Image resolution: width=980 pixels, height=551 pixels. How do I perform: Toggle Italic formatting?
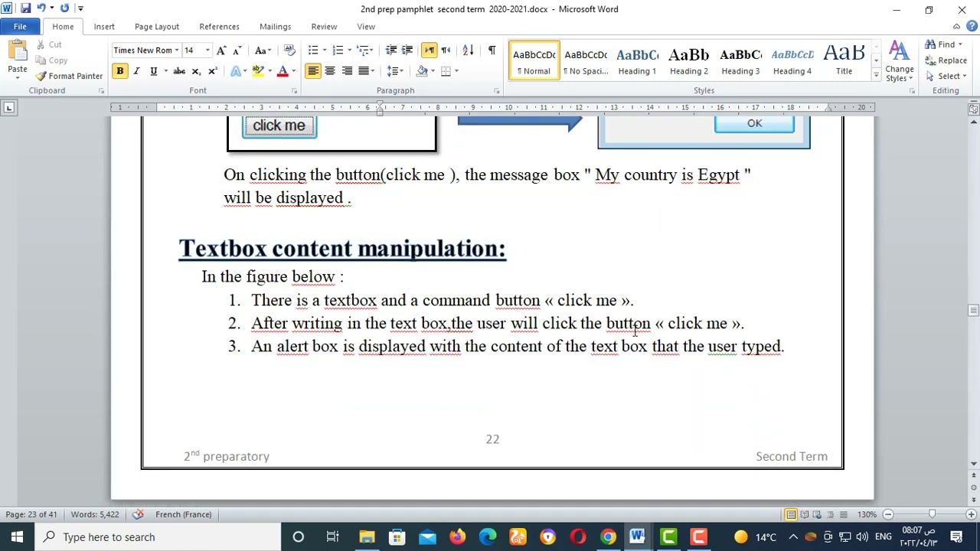136,71
